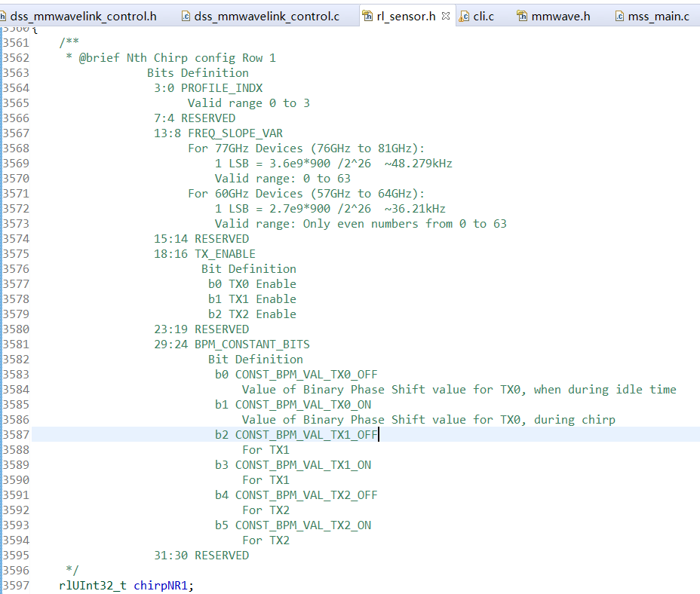Click the text '@brief Nth Chirp config Row 1'
The width and height of the screenshot is (700, 594).
177,58
